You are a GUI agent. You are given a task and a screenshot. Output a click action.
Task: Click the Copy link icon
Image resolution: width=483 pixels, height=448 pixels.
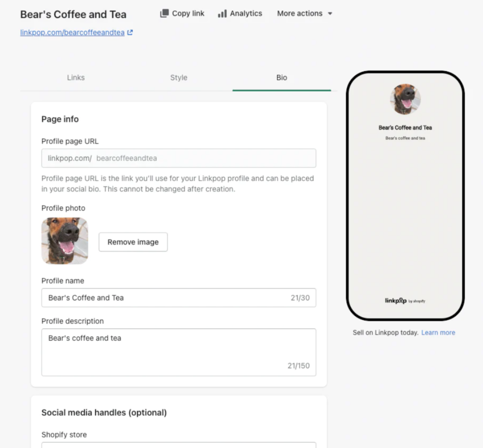pos(164,13)
